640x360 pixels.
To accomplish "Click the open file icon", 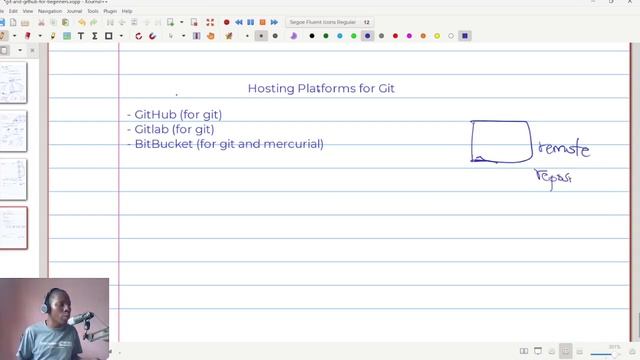I will tap(25, 22).
